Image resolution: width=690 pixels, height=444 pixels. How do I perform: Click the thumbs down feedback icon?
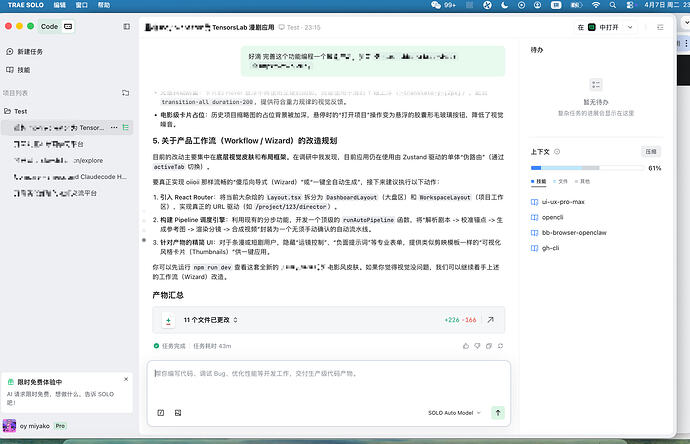tap(477, 346)
